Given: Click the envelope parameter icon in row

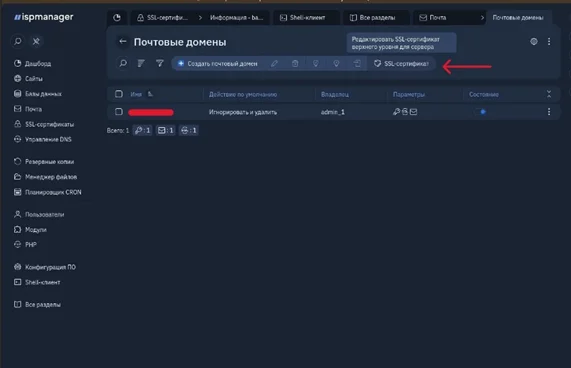Looking at the screenshot, I should coord(413,112).
